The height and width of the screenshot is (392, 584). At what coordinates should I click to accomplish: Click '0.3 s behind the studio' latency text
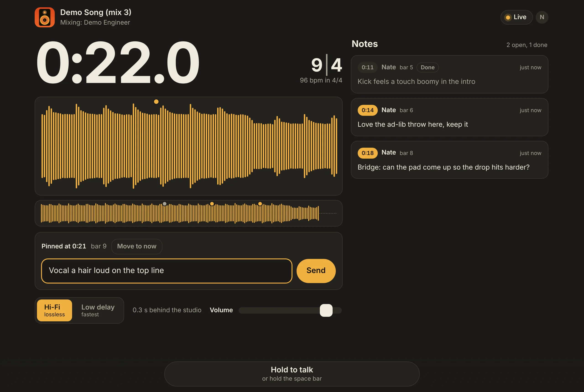tap(167, 310)
